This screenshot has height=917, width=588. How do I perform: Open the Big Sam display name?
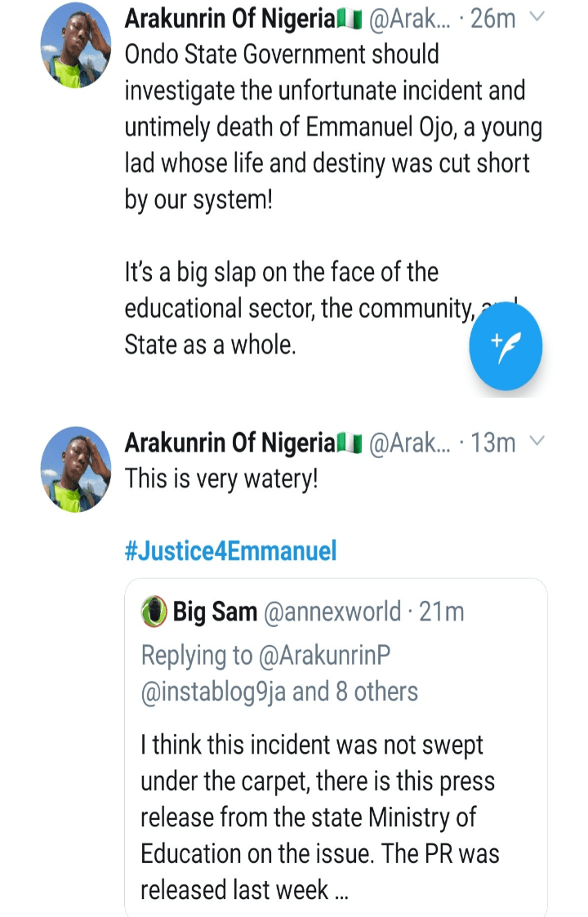tap(215, 611)
